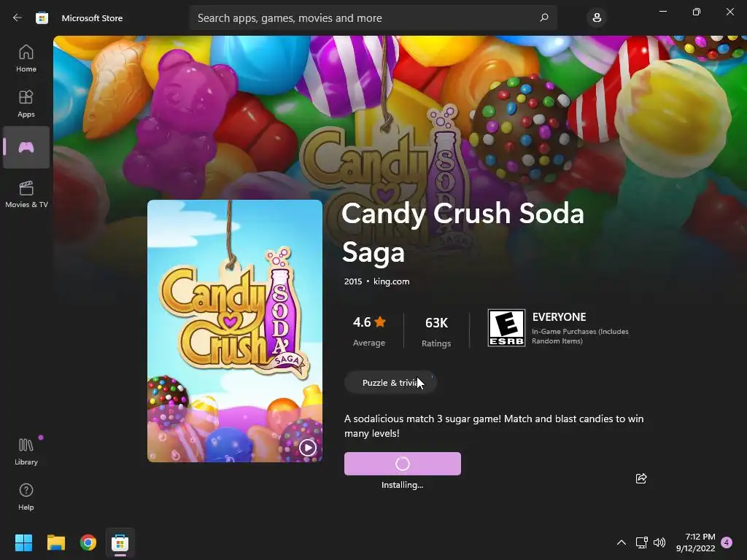Open the king.com publisher link
The image size is (747, 560).
pyautogui.click(x=391, y=281)
